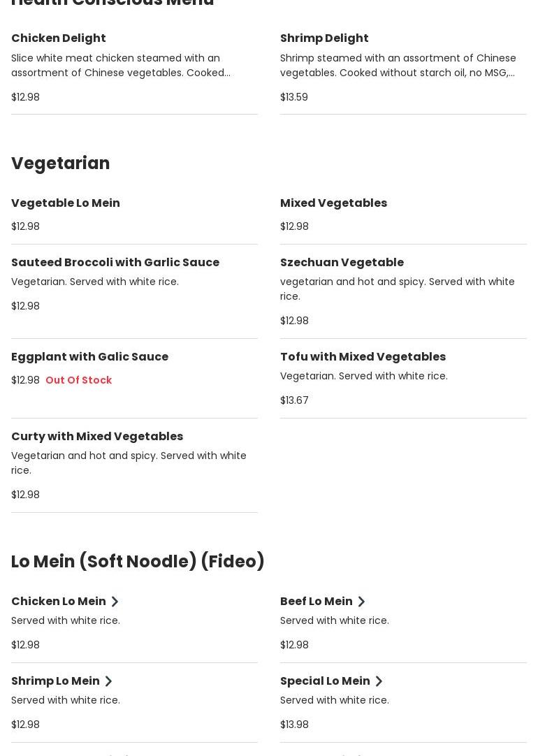Select Curty with Mixed Vegetables
The image size is (538, 756).
[x=97, y=437]
